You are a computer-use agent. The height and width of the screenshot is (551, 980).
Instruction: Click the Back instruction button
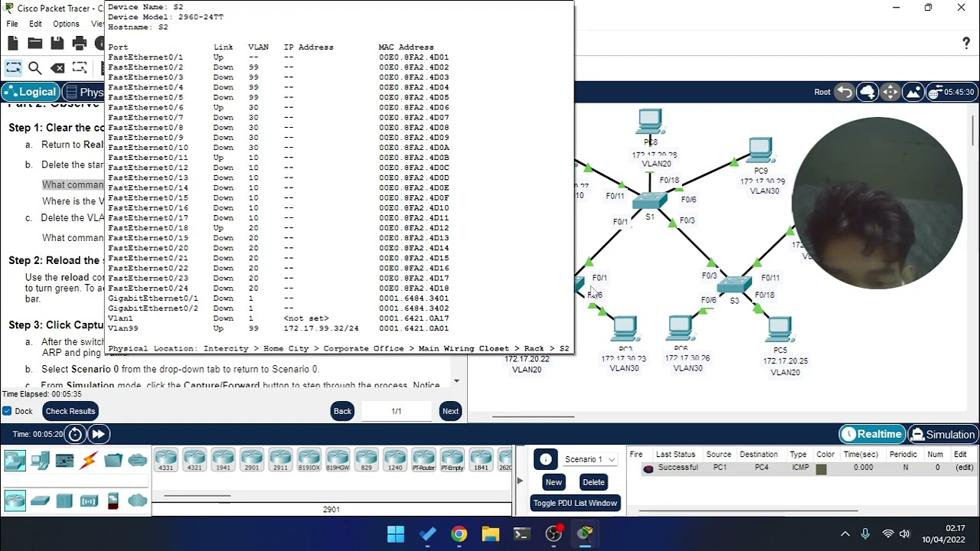342,411
